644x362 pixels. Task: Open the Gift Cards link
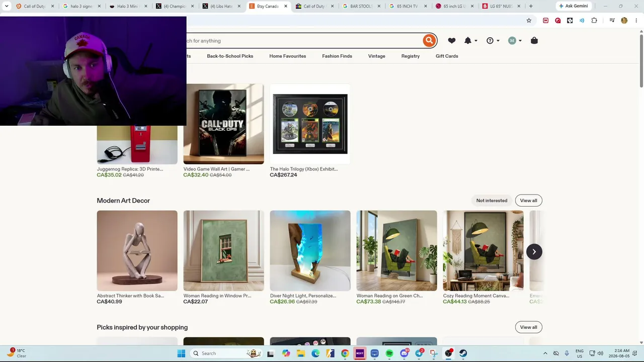coord(447,56)
